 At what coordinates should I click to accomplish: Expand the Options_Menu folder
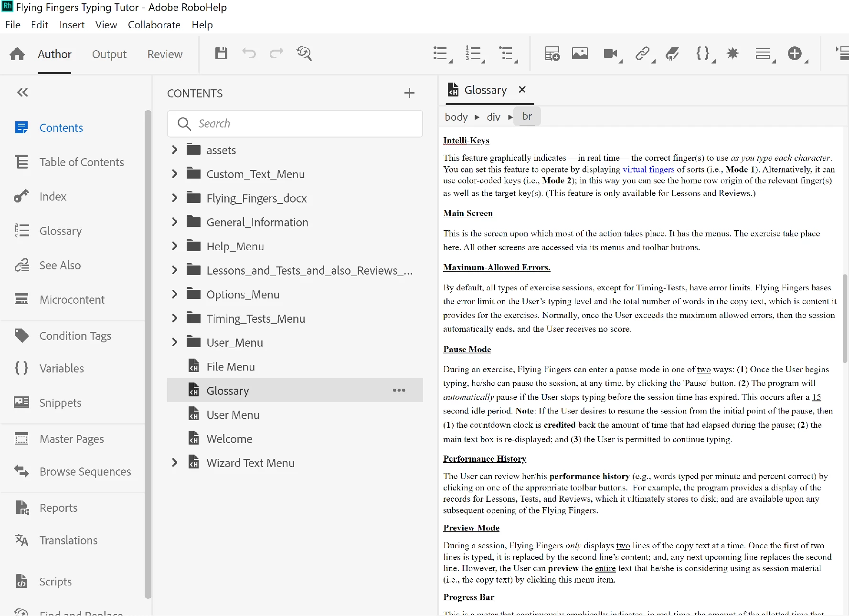(x=174, y=294)
